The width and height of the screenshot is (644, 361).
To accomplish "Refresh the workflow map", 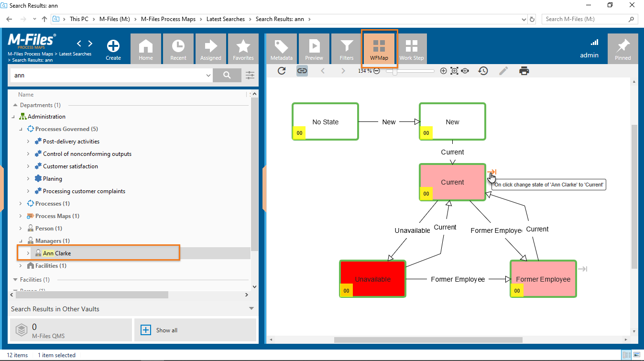I will pos(282,71).
